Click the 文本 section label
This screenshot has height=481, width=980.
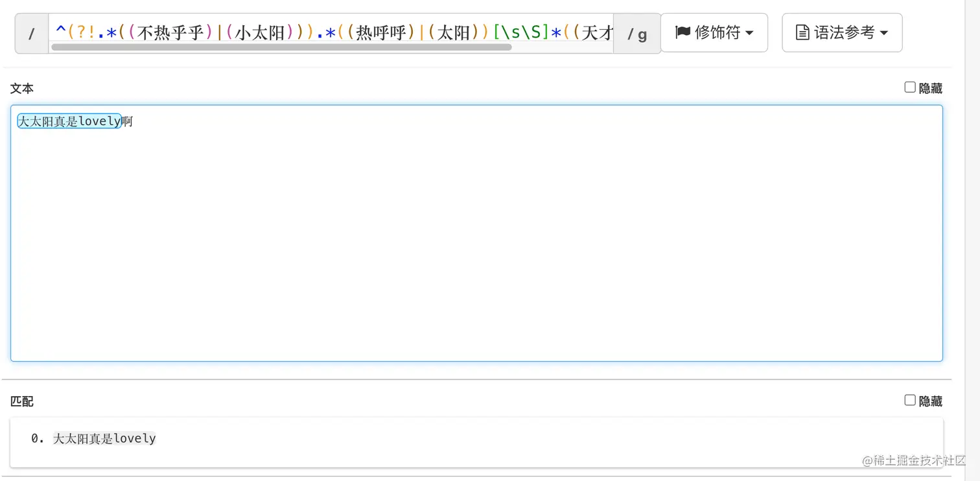tap(22, 88)
